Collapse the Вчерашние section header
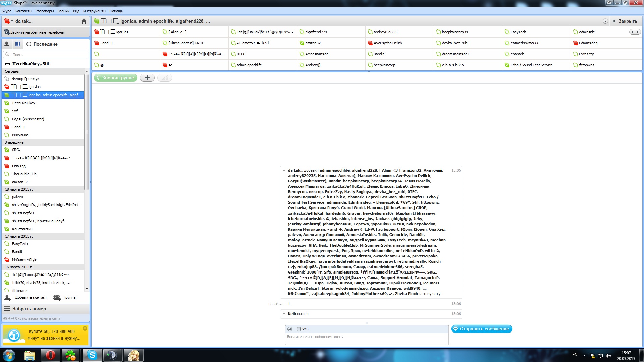 tap(43, 142)
